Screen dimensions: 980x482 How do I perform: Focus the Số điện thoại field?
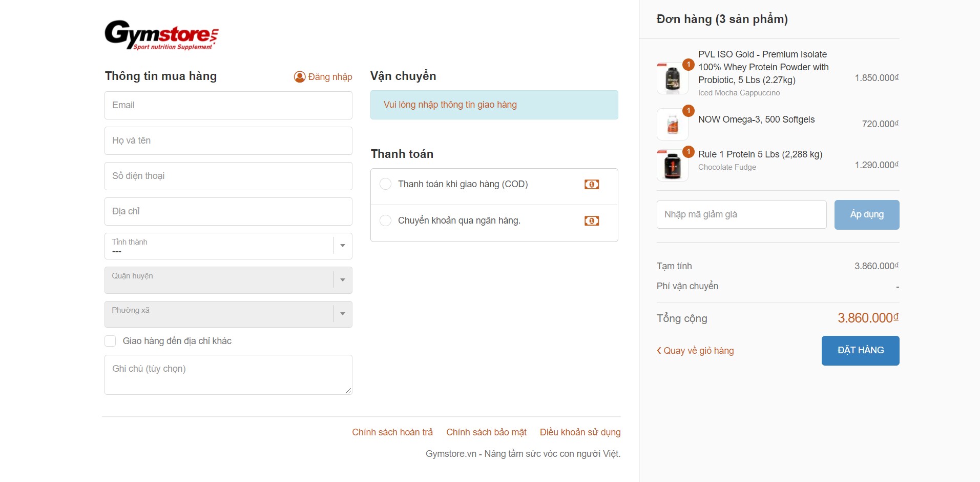(228, 176)
